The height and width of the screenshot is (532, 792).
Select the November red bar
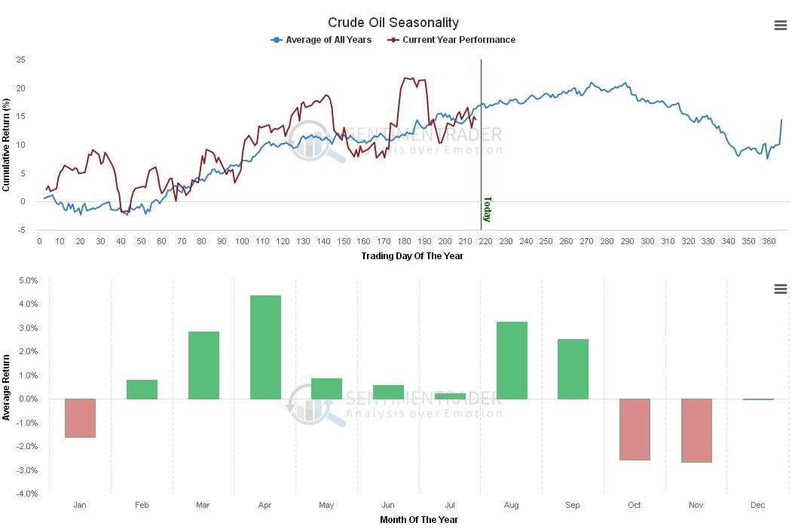click(x=696, y=430)
